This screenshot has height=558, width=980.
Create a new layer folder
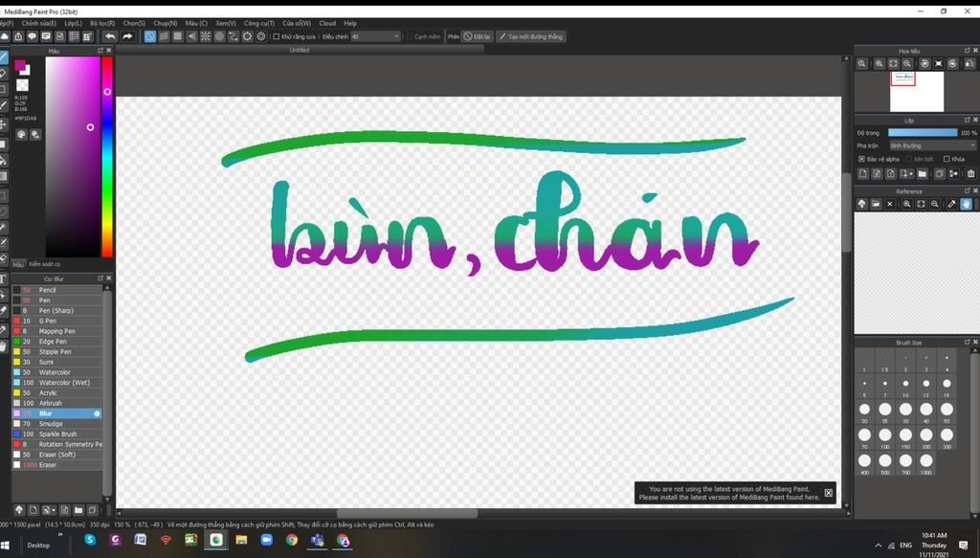pos(922,173)
